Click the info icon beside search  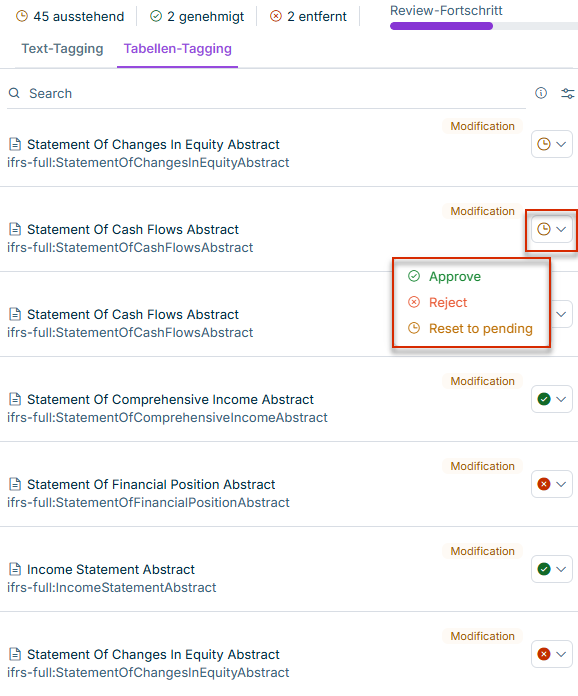[541, 93]
